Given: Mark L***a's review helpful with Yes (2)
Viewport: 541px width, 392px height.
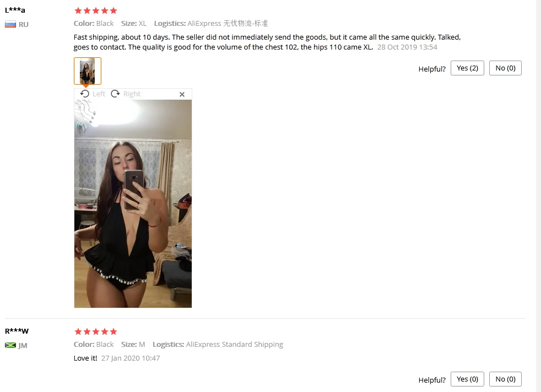Looking at the screenshot, I should (x=467, y=68).
